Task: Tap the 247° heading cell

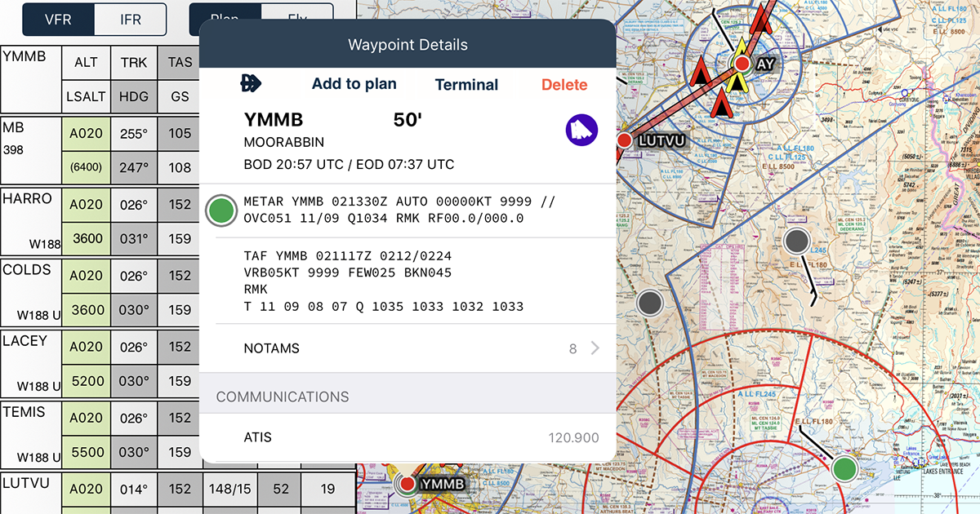Action: tap(134, 168)
